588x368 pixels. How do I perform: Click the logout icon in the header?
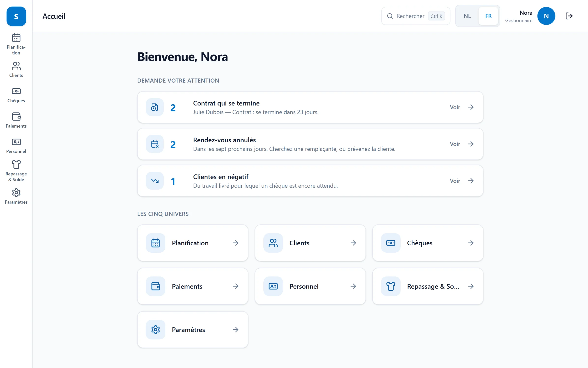pyautogui.click(x=569, y=16)
